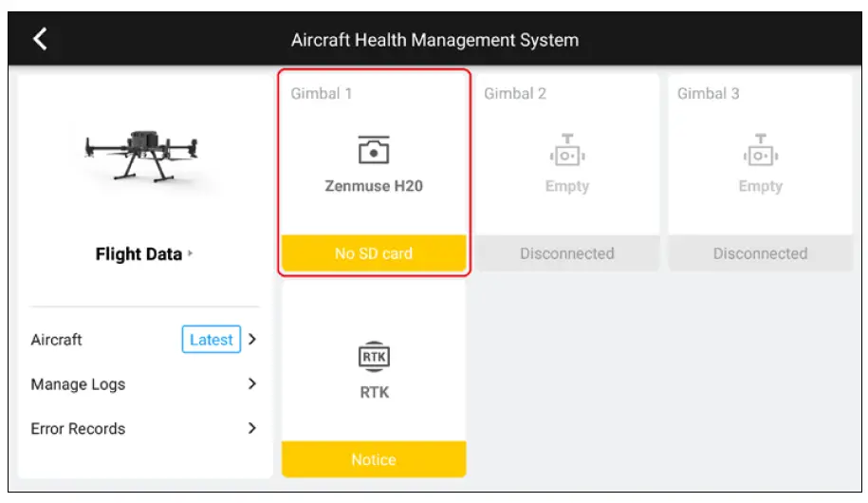Click the RTK Notice warning bar
This screenshot has width=868, height=503.
coord(374,459)
